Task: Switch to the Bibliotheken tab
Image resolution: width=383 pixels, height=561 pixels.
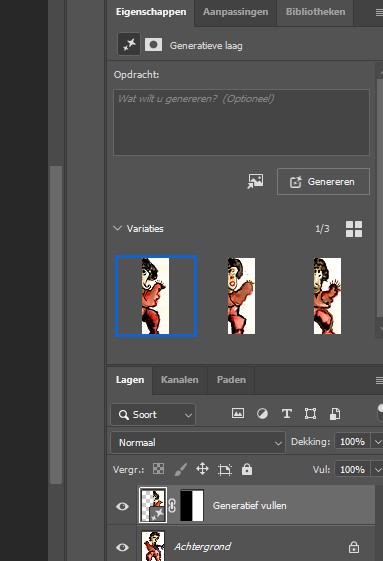Action: tap(315, 12)
